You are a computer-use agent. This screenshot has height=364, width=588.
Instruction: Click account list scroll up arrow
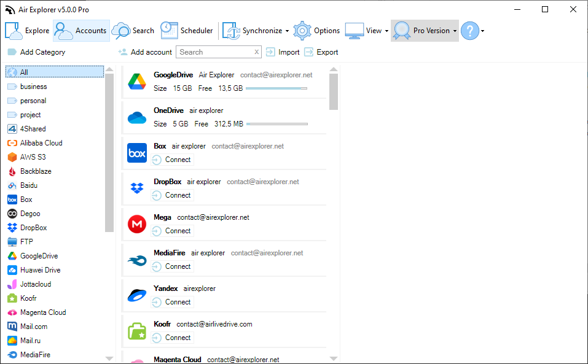[334, 69]
